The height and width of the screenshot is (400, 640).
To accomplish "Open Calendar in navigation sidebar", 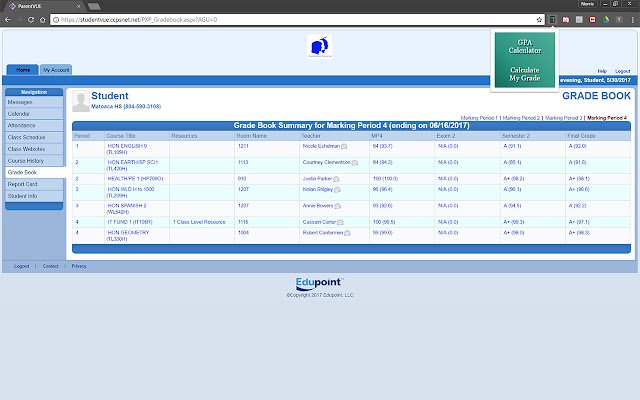I will click(x=34, y=114).
